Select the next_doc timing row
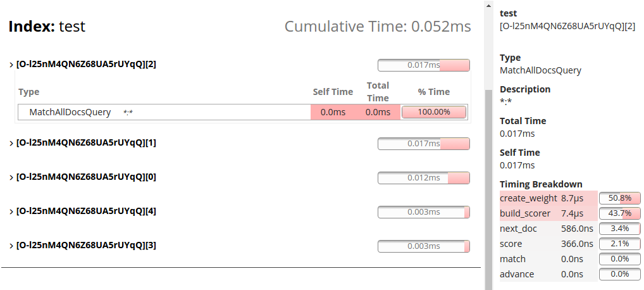644x290 pixels. (548, 229)
